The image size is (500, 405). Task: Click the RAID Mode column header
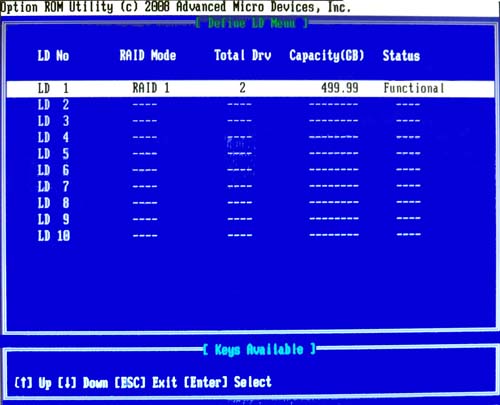click(x=148, y=55)
